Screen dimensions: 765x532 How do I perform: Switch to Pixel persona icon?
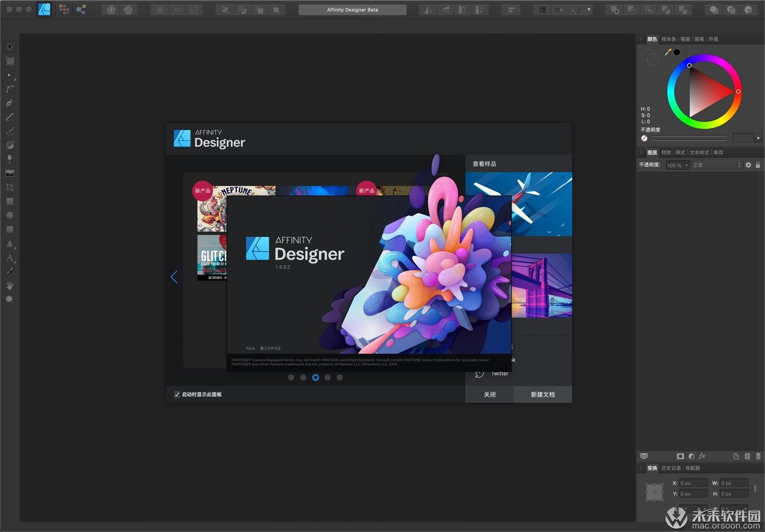[x=64, y=9]
